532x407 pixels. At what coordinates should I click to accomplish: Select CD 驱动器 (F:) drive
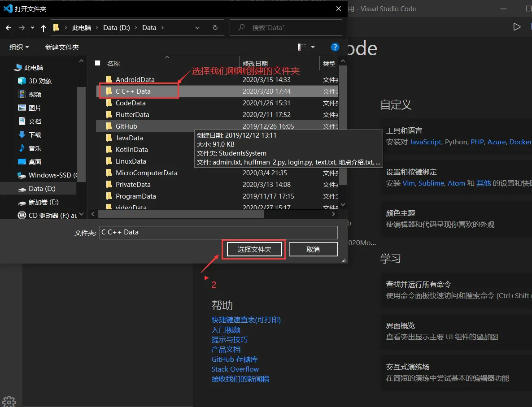[48, 215]
